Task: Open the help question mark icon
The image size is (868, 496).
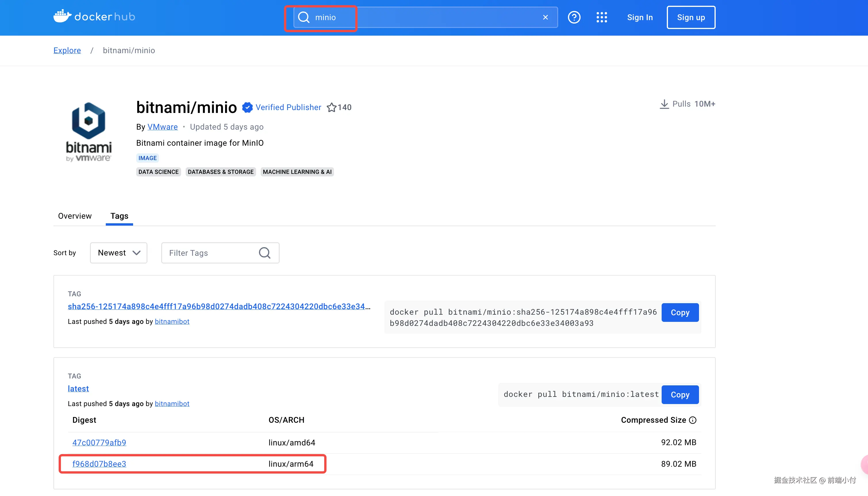Action: (574, 17)
